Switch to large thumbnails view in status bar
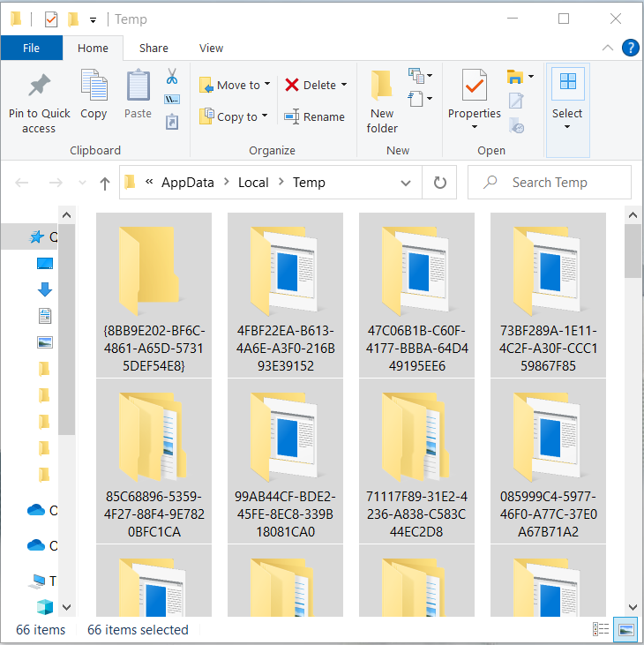The height and width of the screenshot is (645, 644). click(626, 629)
